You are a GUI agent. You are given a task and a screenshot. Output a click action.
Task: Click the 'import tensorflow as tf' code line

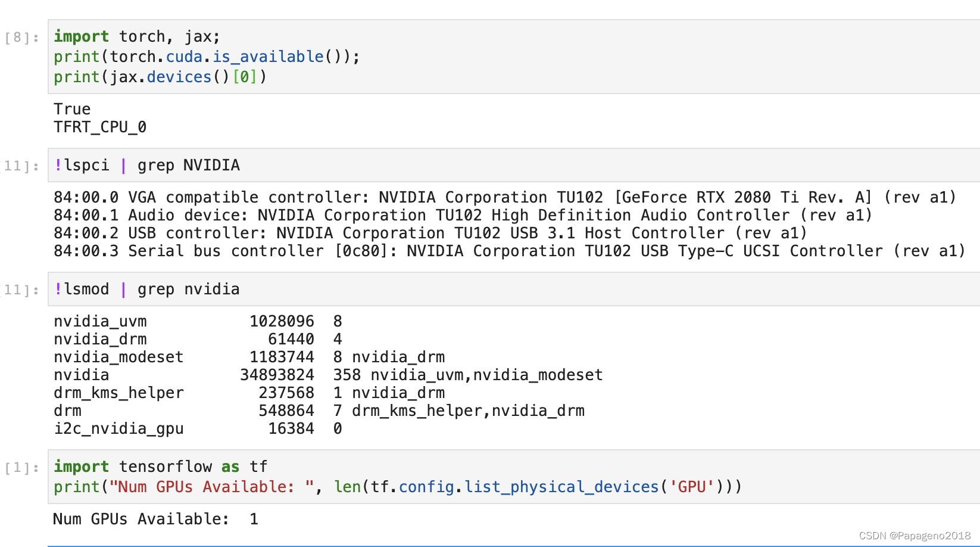(161, 467)
